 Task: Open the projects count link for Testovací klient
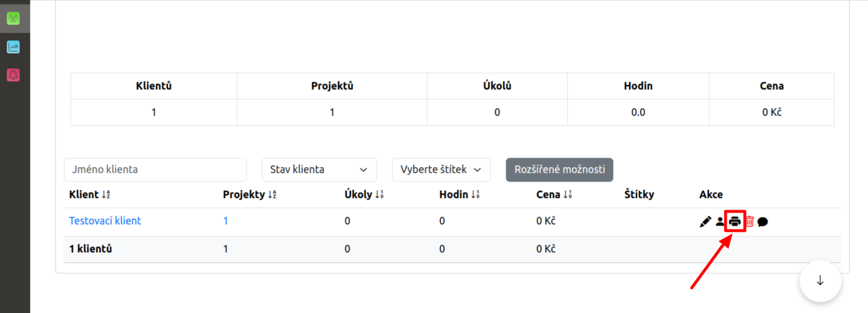[226, 221]
